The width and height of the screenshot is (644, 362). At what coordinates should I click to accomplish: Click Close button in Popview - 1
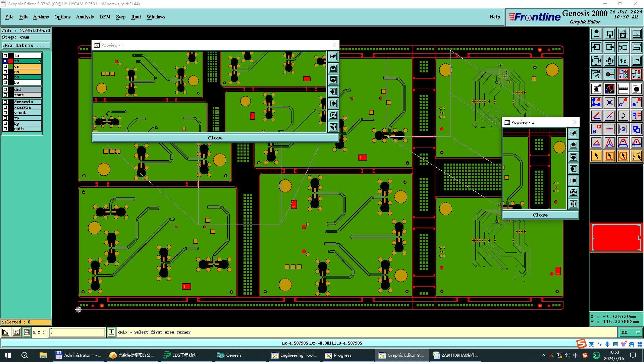coord(215,138)
